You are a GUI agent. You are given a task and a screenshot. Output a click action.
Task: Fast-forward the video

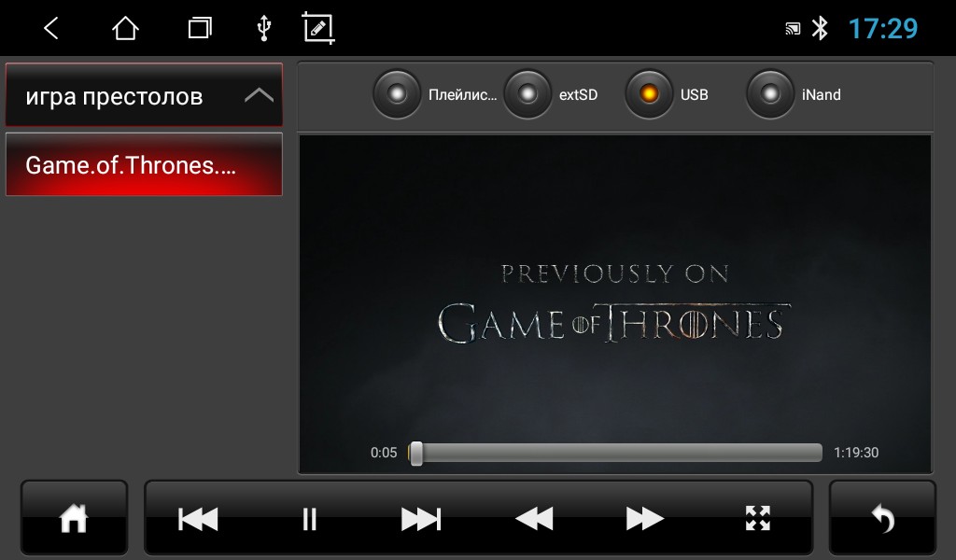pyautogui.click(x=644, y=519)
